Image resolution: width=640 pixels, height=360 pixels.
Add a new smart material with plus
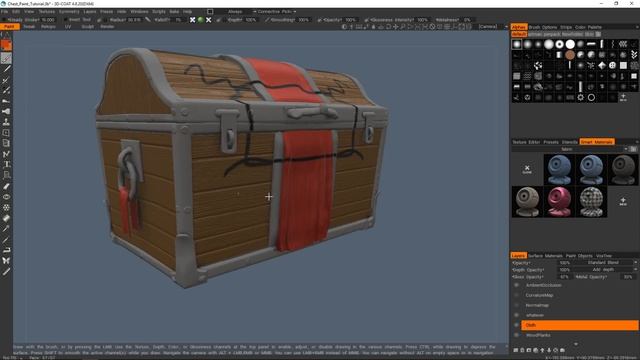pos(623,201)
